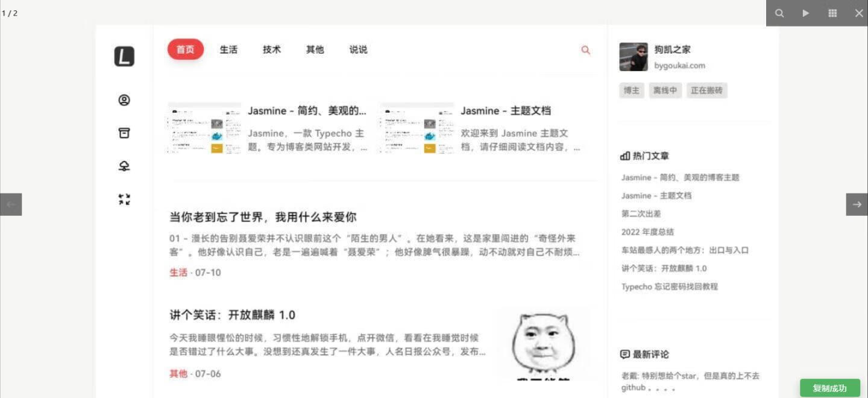868x398 pixels.
Task: Open the 其他 tab
Action: tap(315, 49)
